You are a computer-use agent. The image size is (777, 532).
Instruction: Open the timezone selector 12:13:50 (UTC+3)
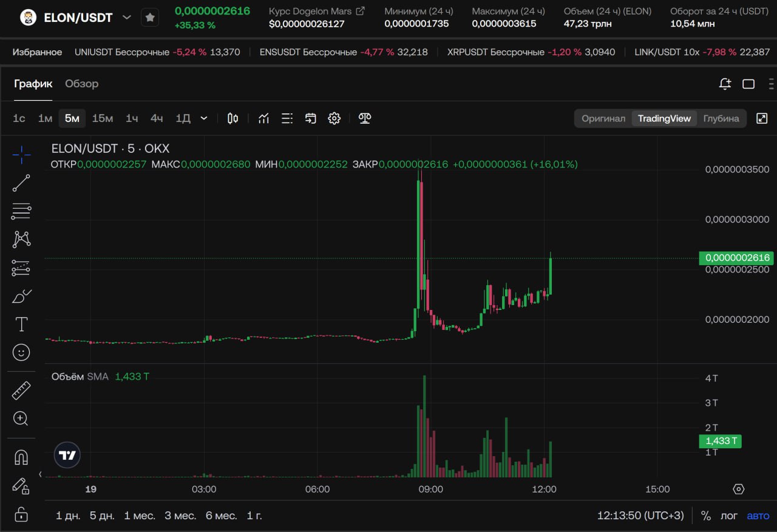[640, 516]
